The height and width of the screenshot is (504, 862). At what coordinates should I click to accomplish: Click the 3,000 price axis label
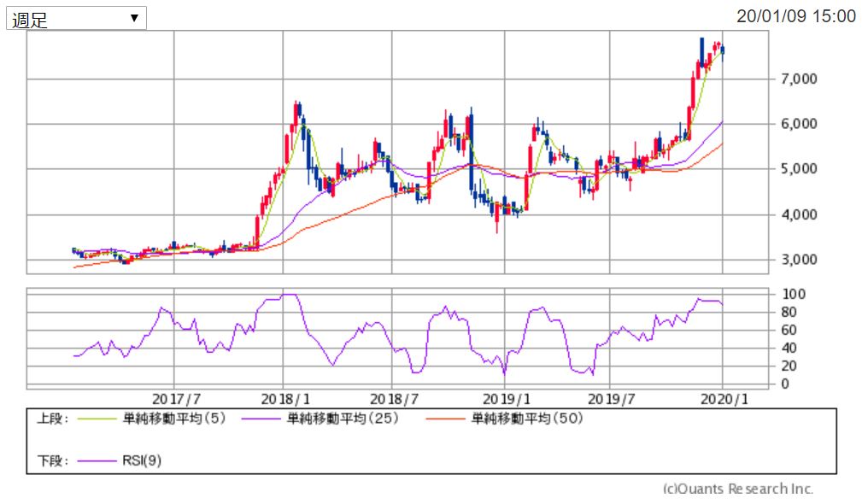pyautogui.click(x=800, y=260)
